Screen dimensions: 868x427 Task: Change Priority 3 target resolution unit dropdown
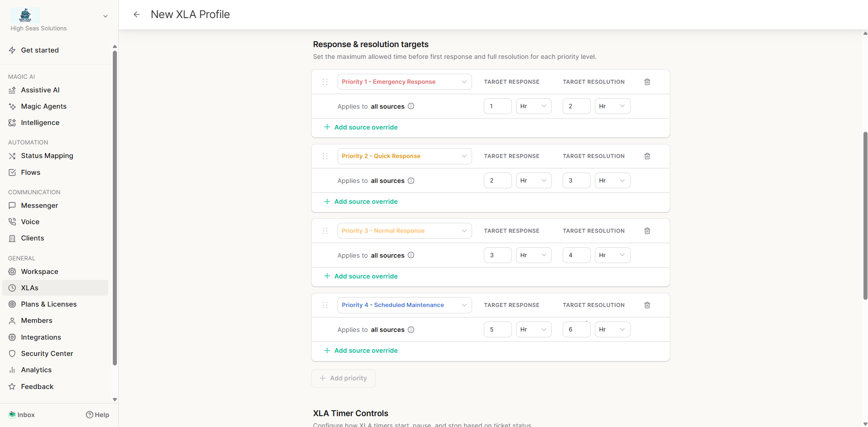click(x=612, y=255)
